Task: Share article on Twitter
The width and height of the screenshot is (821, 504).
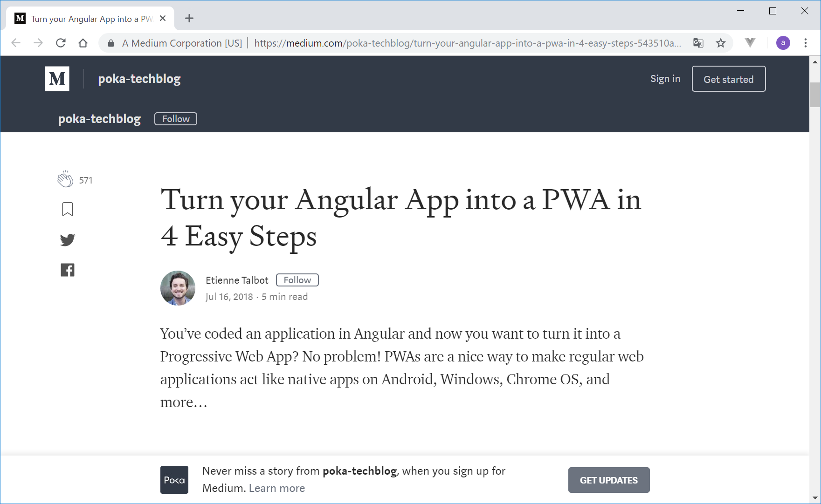Action: point(68,240)
